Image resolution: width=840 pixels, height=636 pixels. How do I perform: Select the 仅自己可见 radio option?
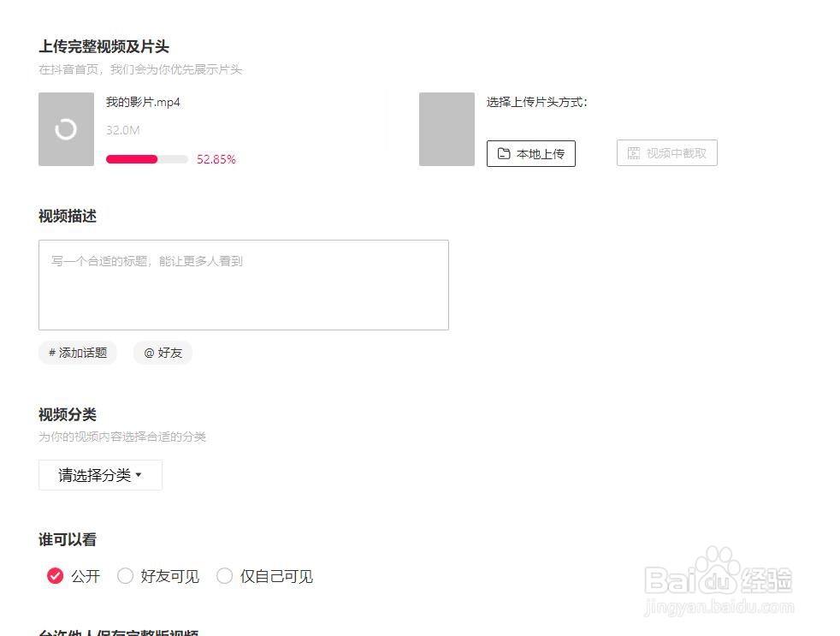pos(225,576)
